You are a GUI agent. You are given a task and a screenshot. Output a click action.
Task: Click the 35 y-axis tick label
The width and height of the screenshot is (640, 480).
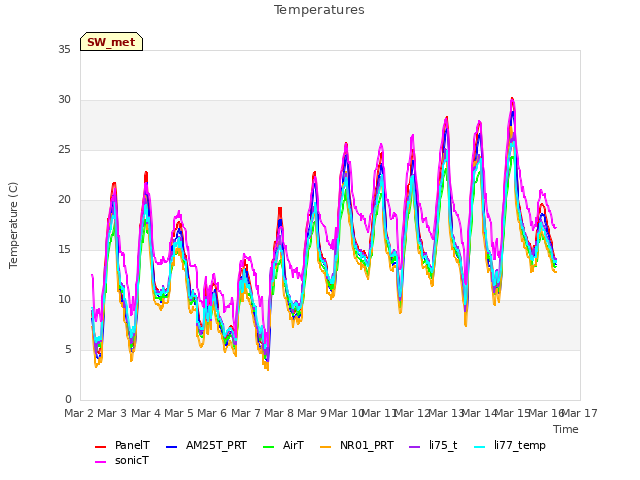pos(64,49)
